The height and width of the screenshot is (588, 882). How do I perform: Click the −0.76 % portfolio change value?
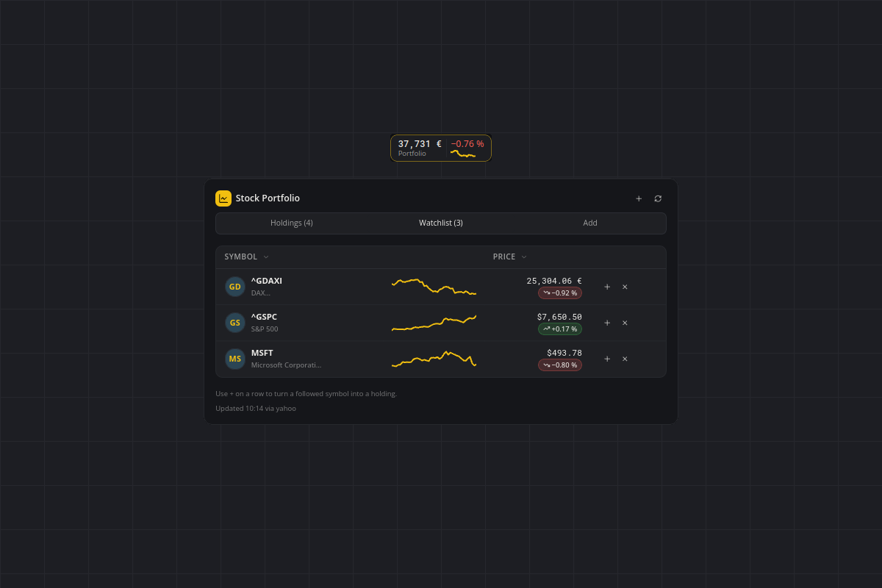pyautogui.click(x=467, y=144)
